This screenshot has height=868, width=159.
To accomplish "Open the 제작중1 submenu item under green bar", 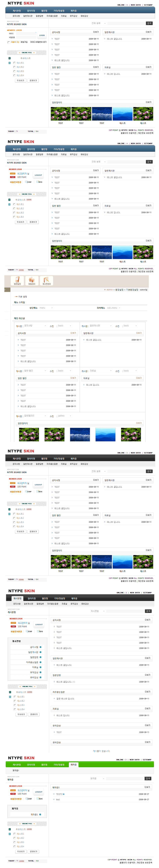I will click(16, 771).
